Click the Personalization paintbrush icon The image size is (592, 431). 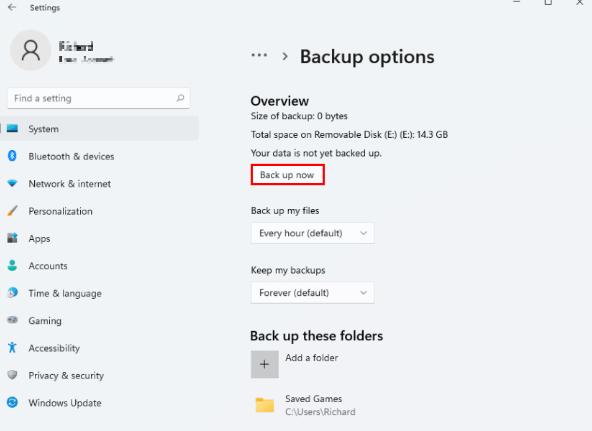[x=12, y=211]
